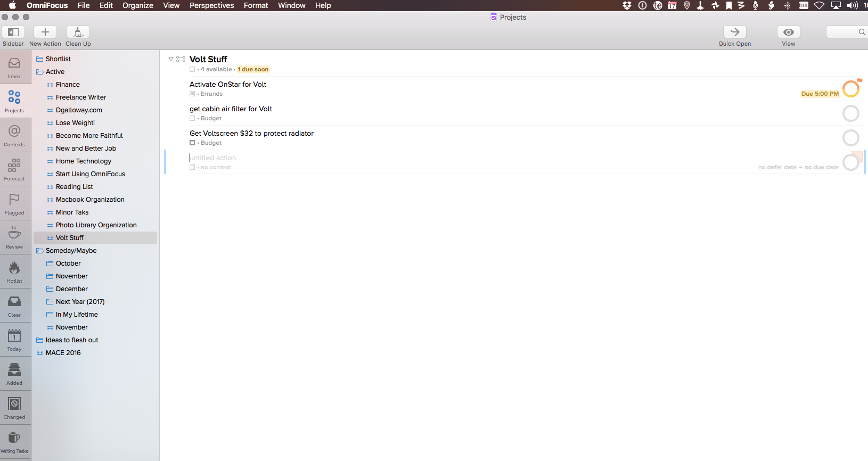Check the untitled action status circle
868x461 pixels.
tap(851, 162)
